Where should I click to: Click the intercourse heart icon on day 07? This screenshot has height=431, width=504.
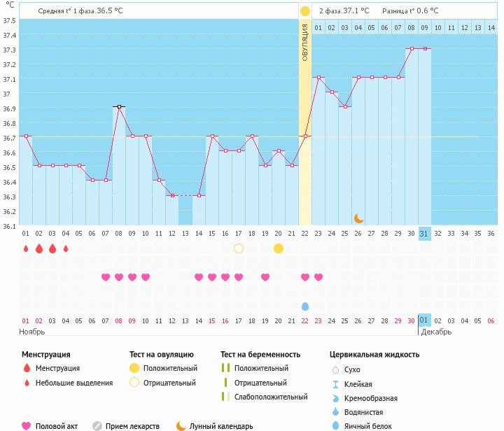pos(106,277)
